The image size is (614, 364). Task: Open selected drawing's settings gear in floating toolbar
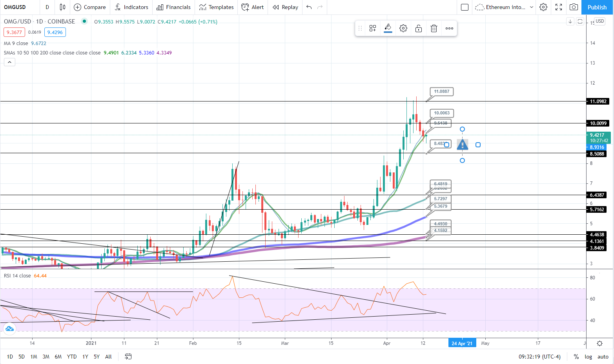[403, 28]
